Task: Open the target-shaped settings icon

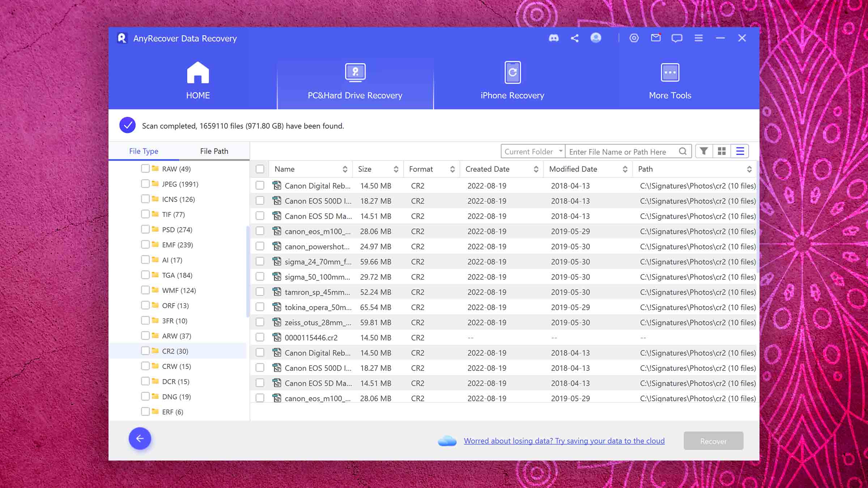Action: click(634, 38)
